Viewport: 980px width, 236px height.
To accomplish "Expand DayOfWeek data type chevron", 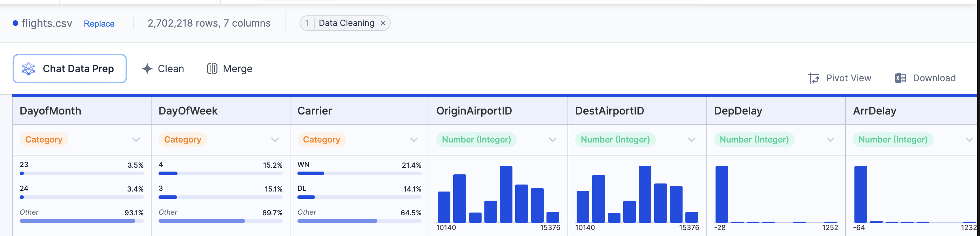I will [275, 140].
